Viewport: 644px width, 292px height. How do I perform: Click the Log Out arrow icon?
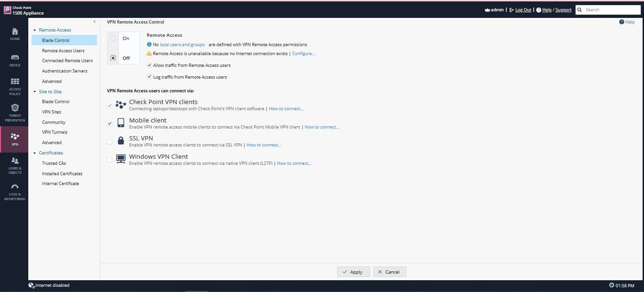tap(512, 10)
